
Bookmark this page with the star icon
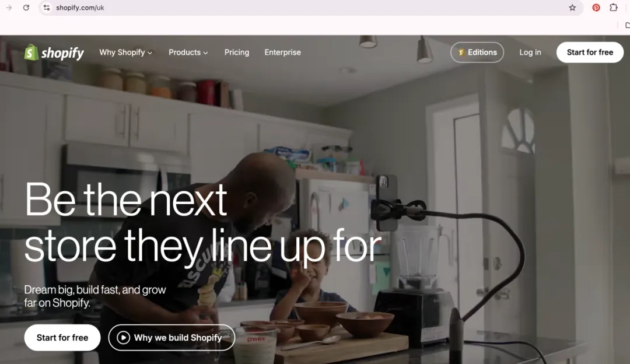[572, 8]
